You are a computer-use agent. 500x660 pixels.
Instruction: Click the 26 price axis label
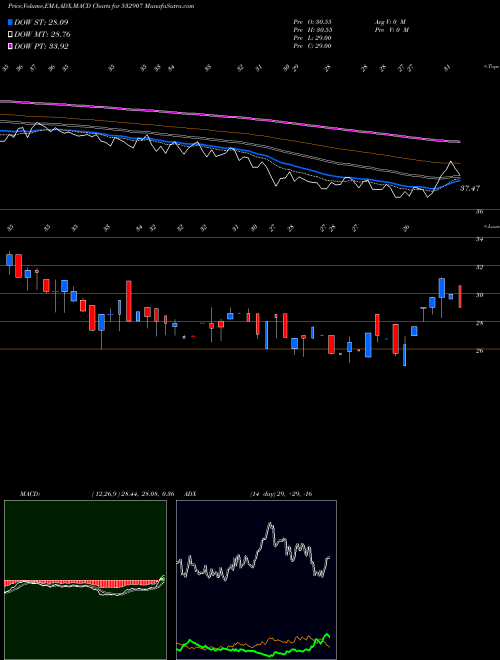(479, 351)
